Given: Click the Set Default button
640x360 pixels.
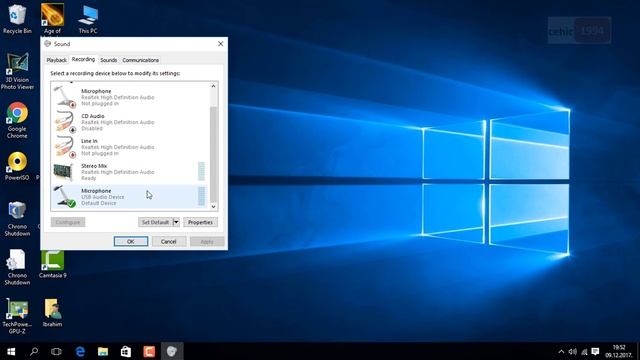Looking at the screenshot, I should tap(156, 222).
